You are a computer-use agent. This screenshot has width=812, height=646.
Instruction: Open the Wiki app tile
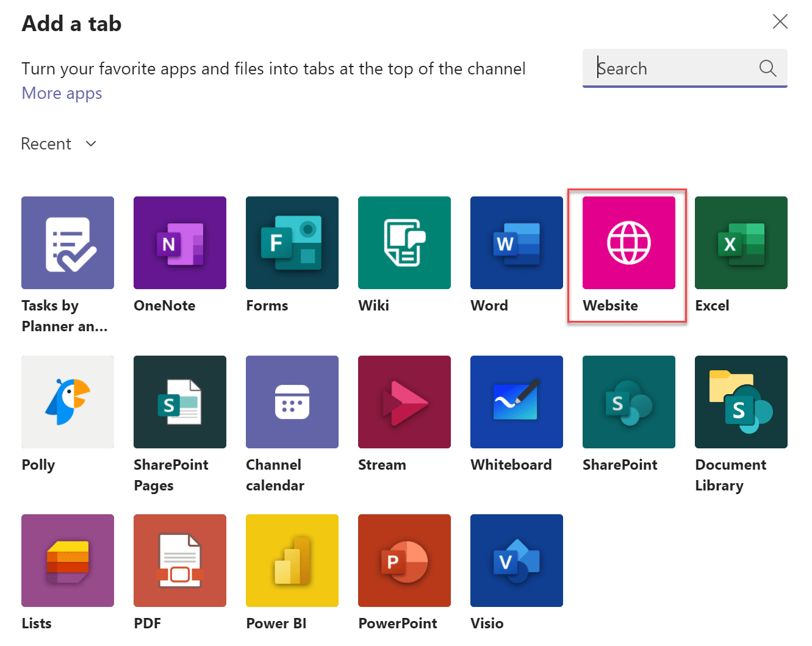coord(404,242)
